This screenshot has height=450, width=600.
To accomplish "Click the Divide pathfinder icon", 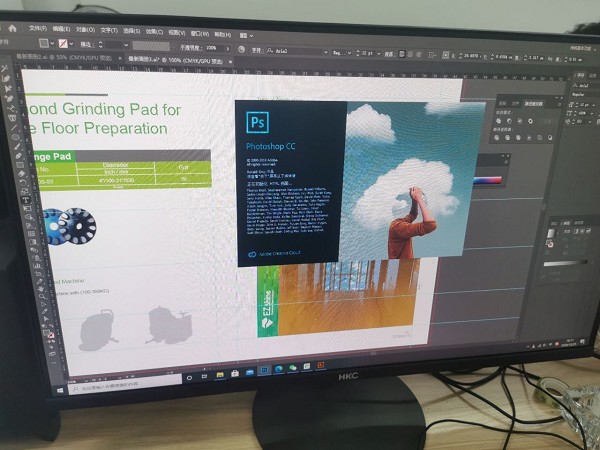I will point(497,137).
